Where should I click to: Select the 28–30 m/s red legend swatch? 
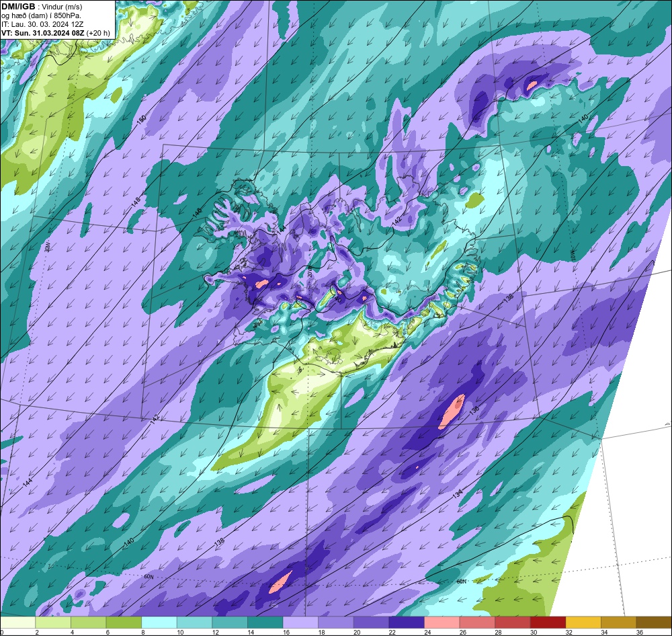(x=513, y=623)
